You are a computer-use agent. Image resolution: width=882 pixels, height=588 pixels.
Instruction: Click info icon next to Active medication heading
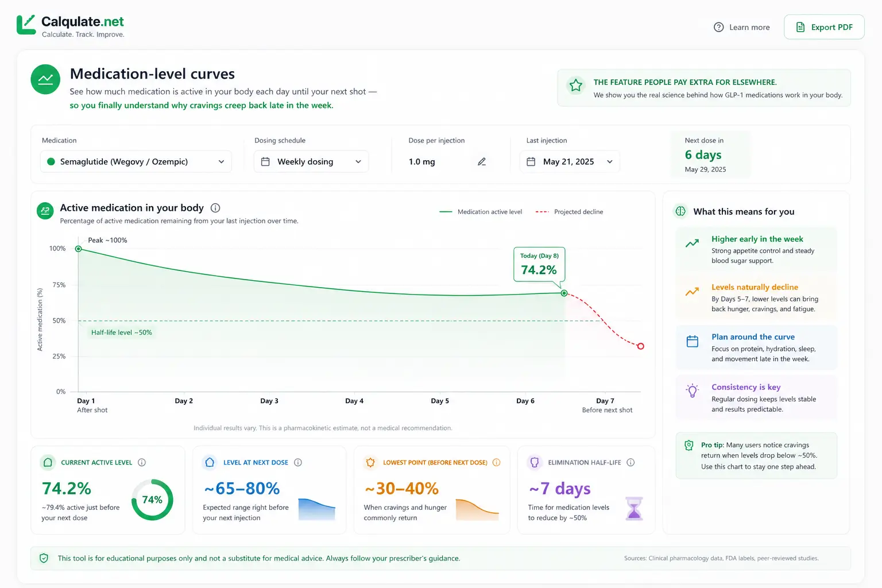coord(215,208)
